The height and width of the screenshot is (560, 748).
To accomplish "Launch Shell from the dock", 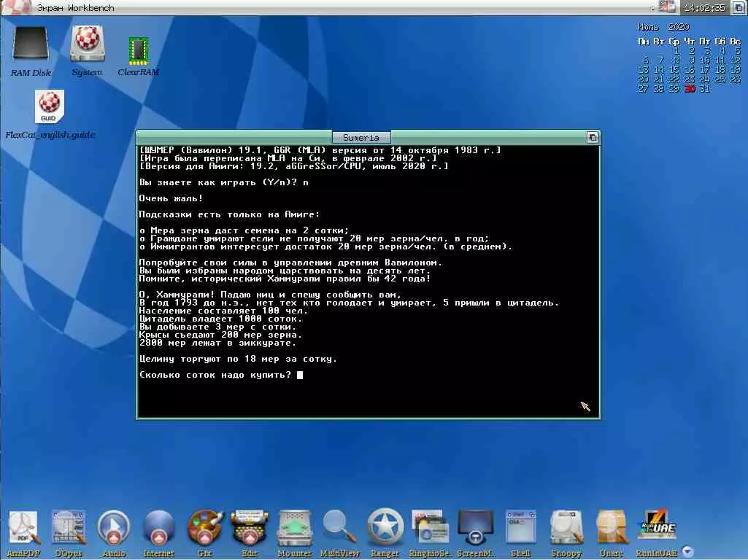I will point(520,528).
